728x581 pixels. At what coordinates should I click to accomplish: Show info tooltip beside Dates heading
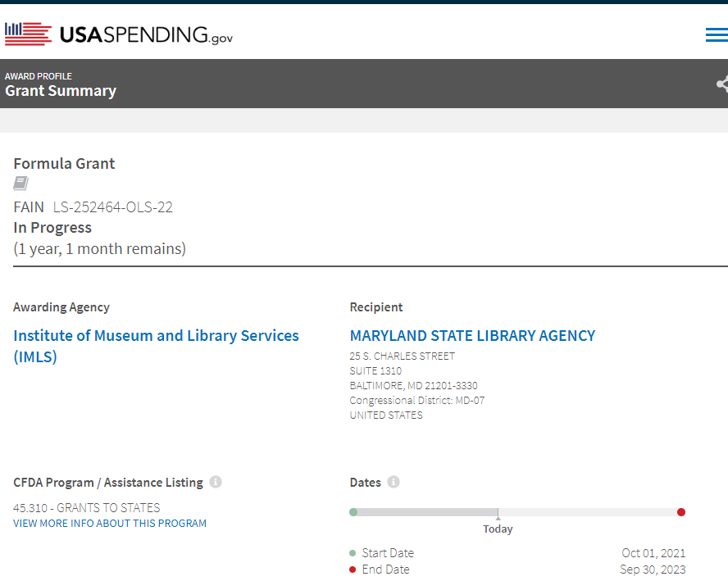(394, 482)
